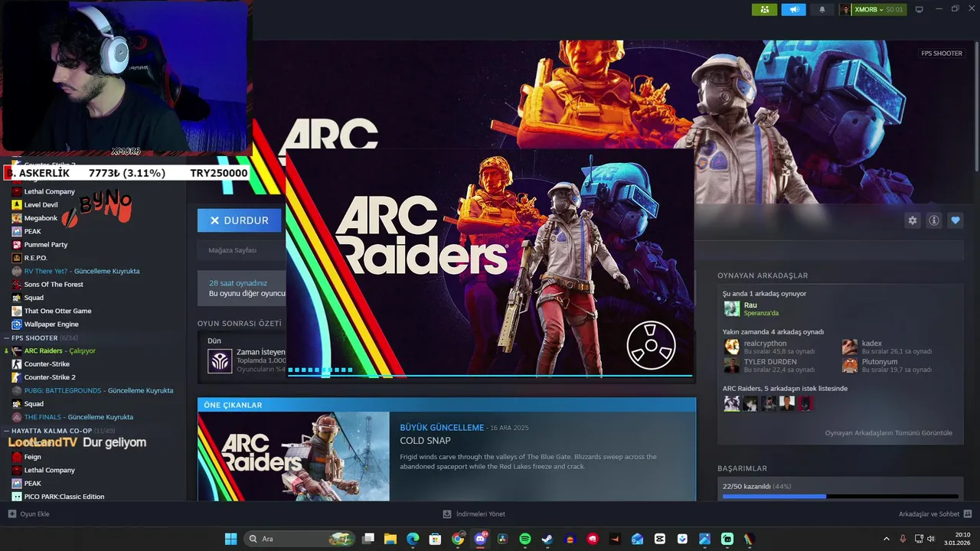The width and height of the screenshot is (980, 551).
Task: Click friend Rau currently playing
Action: click(750, 308)
